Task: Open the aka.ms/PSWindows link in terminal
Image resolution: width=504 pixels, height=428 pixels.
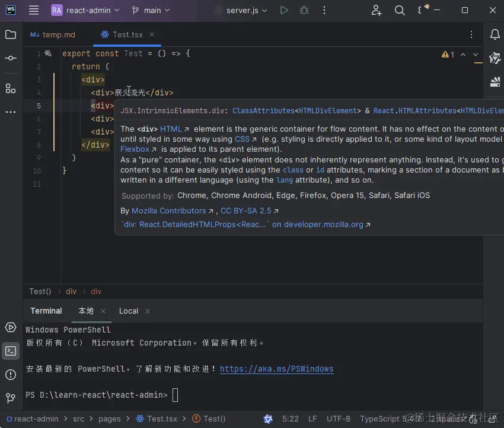Action: [x=276, y=369]
